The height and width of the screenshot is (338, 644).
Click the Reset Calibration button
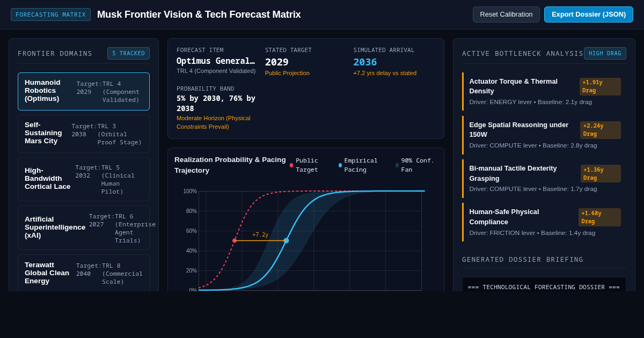pos(506,14)
